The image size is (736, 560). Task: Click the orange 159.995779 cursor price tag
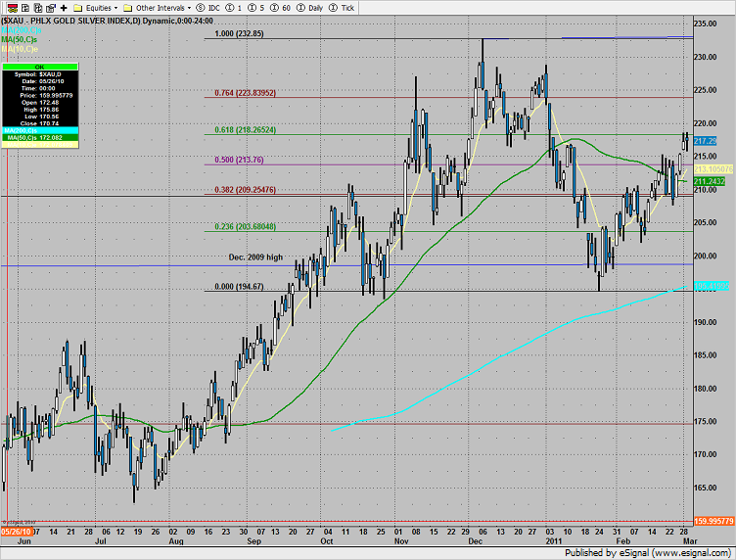713,521
